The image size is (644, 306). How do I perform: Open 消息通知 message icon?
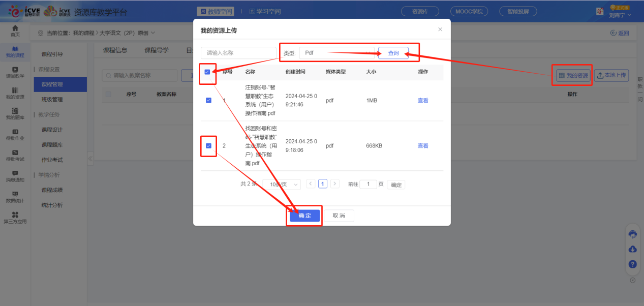(x=15, y=176)
